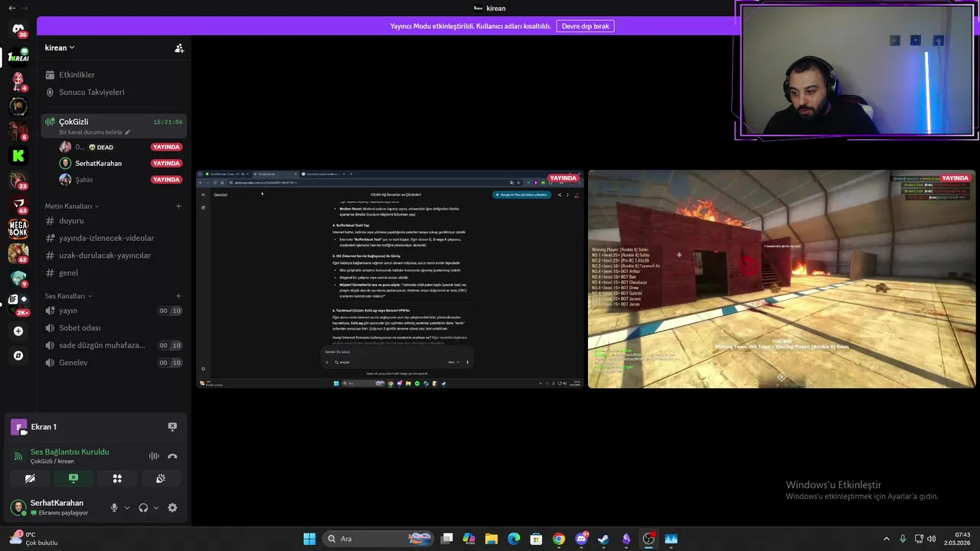Open the genel text channel
This screenshot has height=551, width=980.
[113, 272]
